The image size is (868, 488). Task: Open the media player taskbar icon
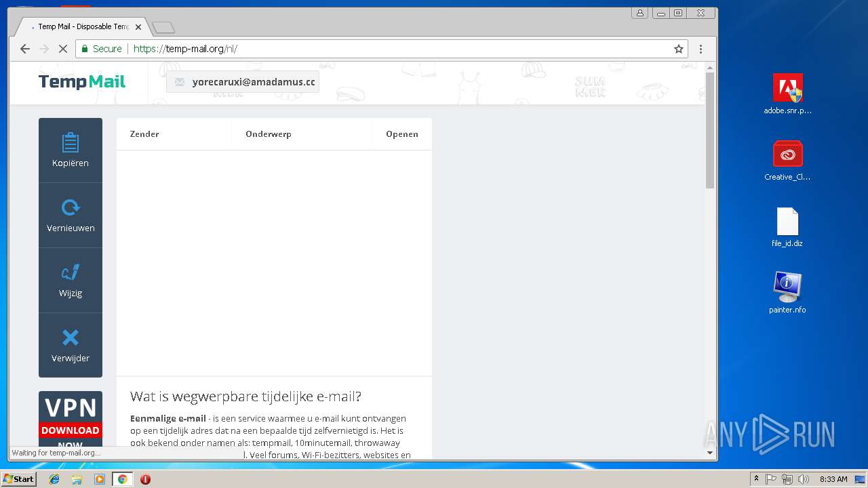pyautogui.click(x=100, y=479)
